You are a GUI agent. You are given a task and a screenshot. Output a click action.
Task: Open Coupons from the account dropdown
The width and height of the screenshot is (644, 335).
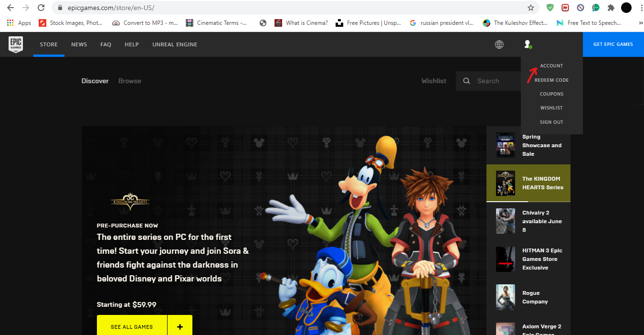tap(551, 94)
